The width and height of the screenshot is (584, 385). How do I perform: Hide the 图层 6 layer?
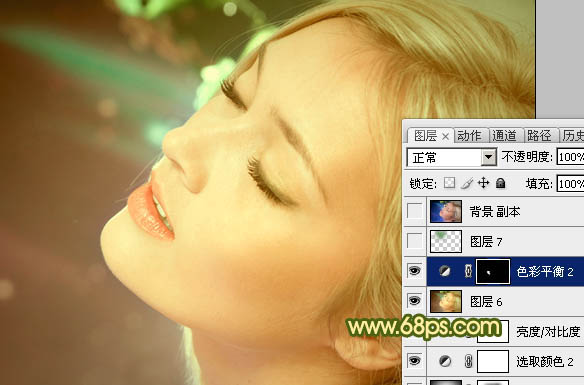tap(415, 300)
